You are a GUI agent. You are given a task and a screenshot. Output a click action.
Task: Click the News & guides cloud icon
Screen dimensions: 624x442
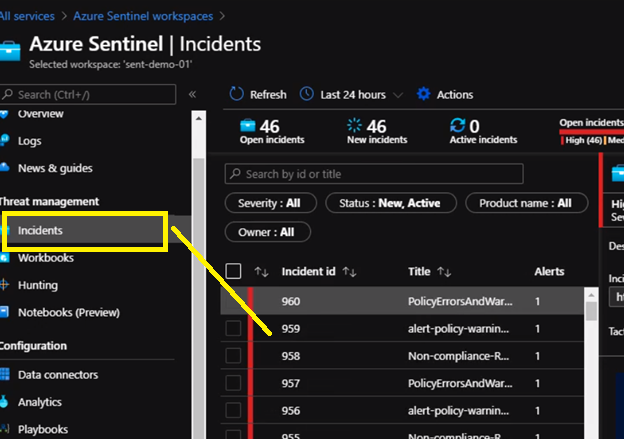4,167
